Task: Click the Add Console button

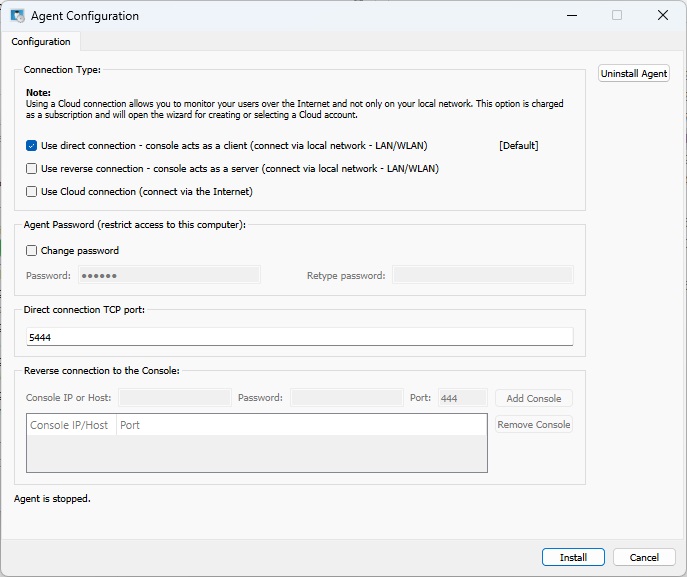Action: [534, 398]
